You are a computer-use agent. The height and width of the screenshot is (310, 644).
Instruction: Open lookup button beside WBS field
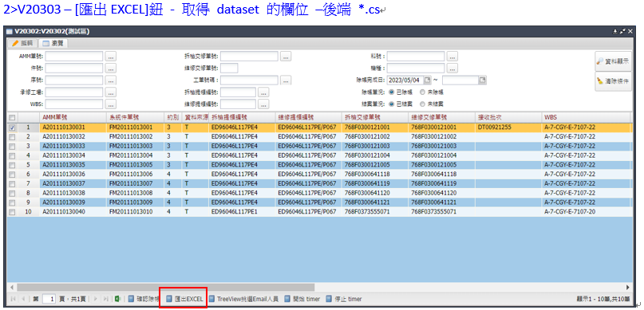[110, 104]
